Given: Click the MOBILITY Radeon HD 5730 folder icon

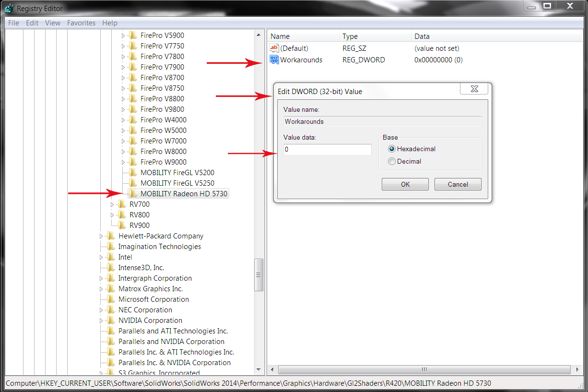Looking at the screenshot, I should [x=133, y=194].
